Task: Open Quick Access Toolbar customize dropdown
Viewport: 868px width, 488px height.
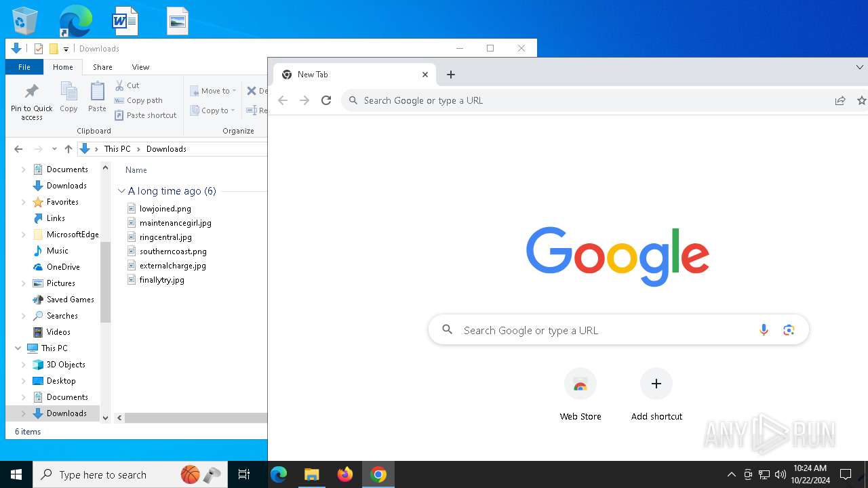Action: pyautogui.click(x=66, y=49)
